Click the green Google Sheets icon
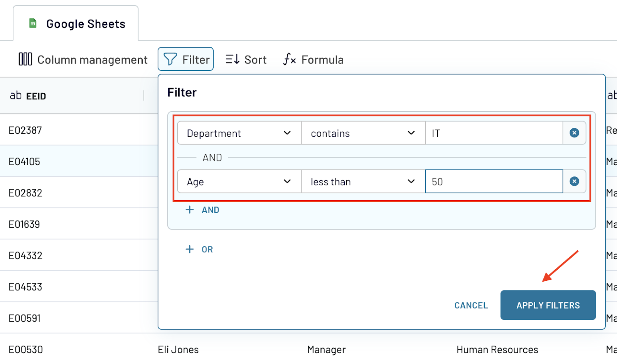The width and height of the screenshot is (617, 364). [32, 23]
